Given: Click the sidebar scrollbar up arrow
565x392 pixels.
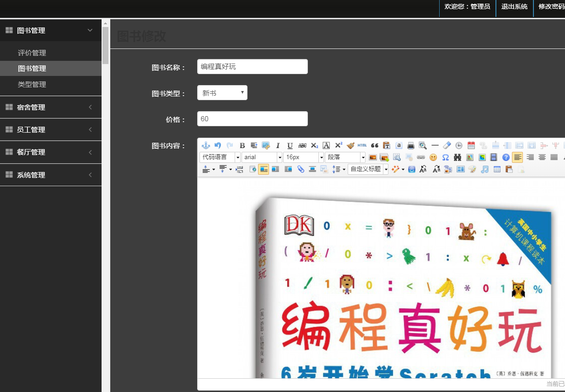Looking at the screenshot, I should 105,23.
